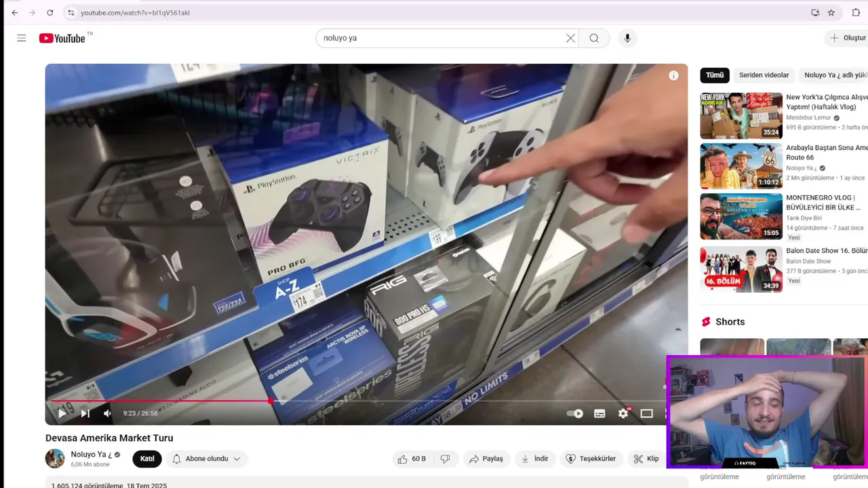
Task: Skip to the next video
Action: [x=85, y=413]
